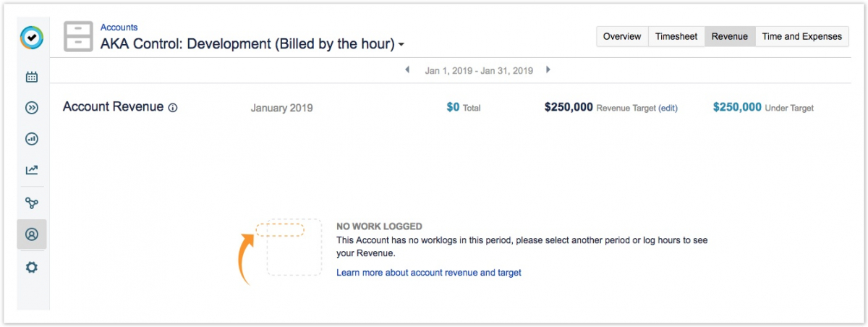
Task: Click the Account Revenue info icon
Action: (173, 108)
